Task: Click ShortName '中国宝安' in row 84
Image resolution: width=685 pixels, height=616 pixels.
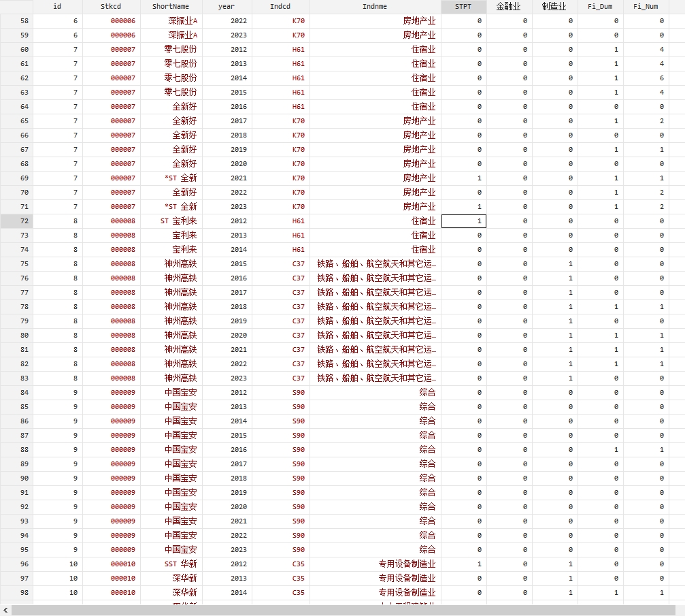Action: click(x=180, y=393)
